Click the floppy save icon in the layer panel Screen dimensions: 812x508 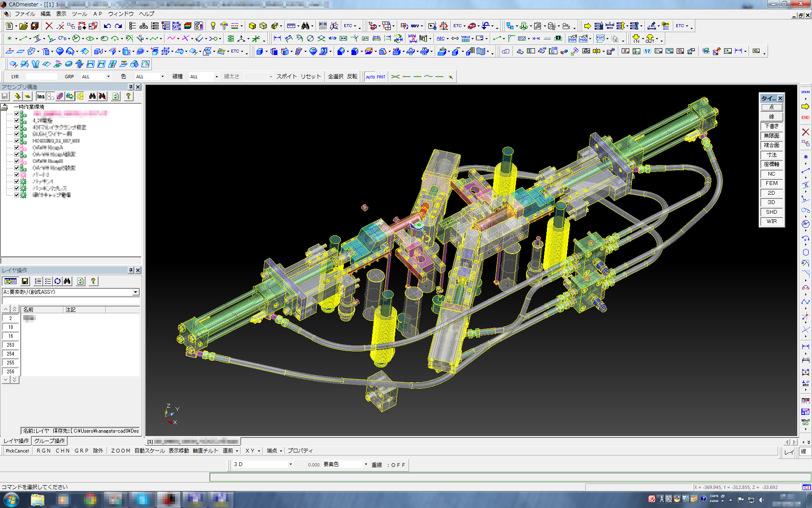[x=25, y=281]
